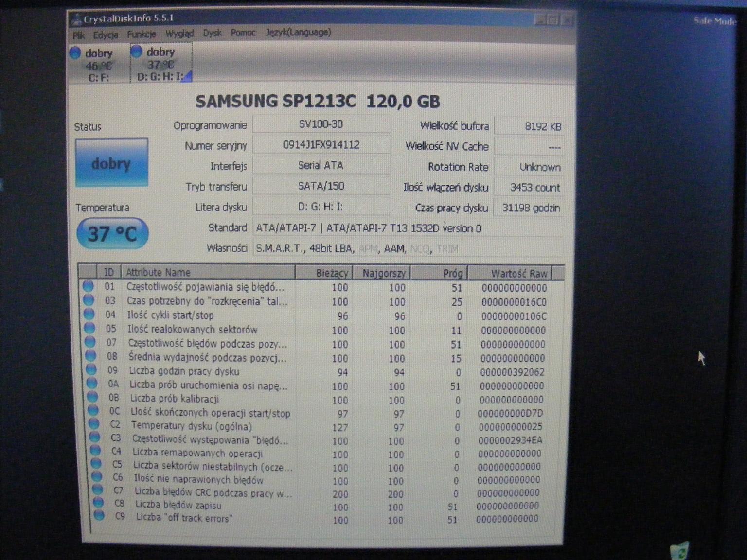Select the D: G: H: I: drive tab
The width and height of the screenshot is (747, 560).
tap(160, 62)
